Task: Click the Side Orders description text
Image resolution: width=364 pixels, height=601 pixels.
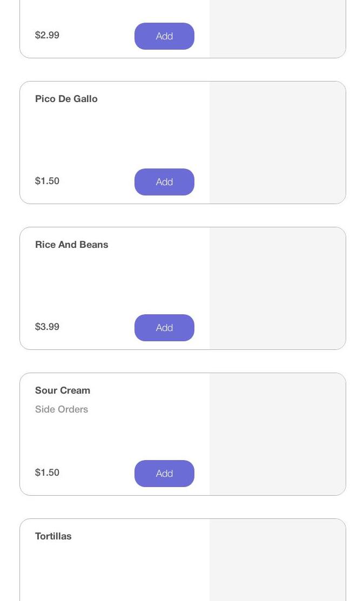Action: click(62, 409)
